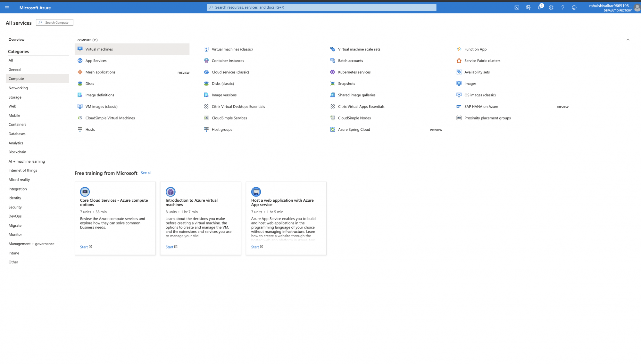Open the Disks service
641x364 pixels.
(90, 84)
